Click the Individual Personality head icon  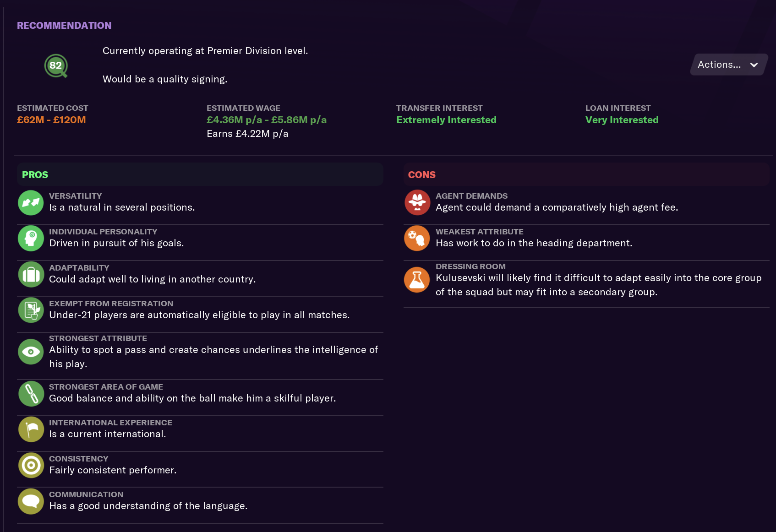point(31,238)
